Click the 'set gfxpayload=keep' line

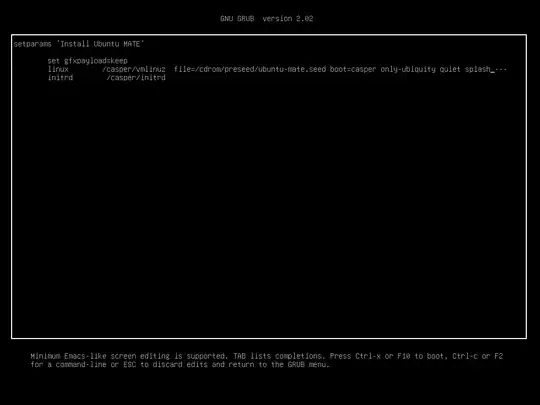(87, 61)
